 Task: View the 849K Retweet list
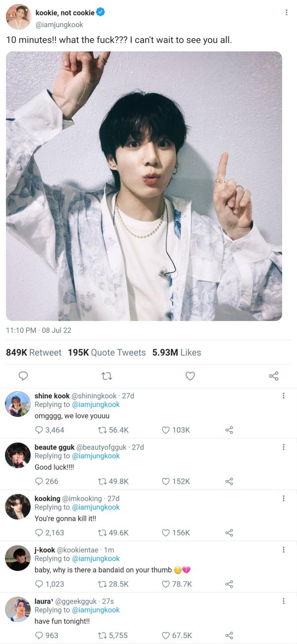[34, 353]
